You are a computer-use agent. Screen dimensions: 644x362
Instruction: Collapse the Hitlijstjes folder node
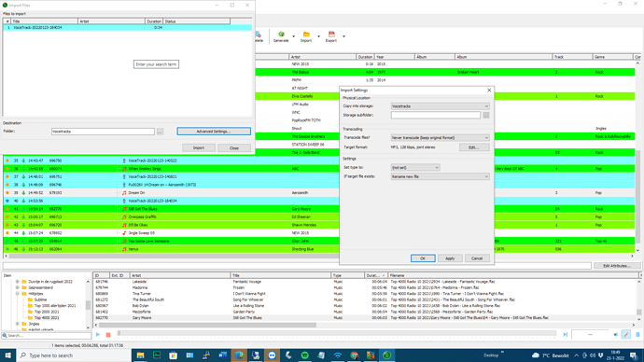click(17, 294)
